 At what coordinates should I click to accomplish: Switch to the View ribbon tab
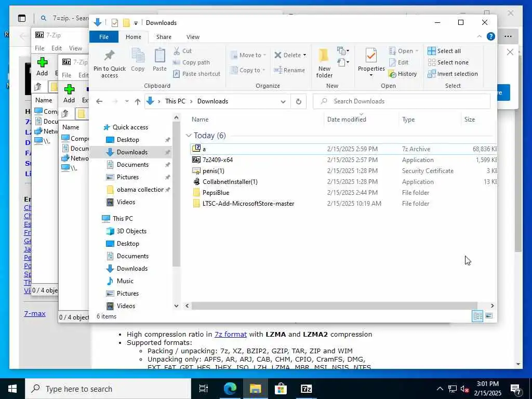[x=193, y=37]
